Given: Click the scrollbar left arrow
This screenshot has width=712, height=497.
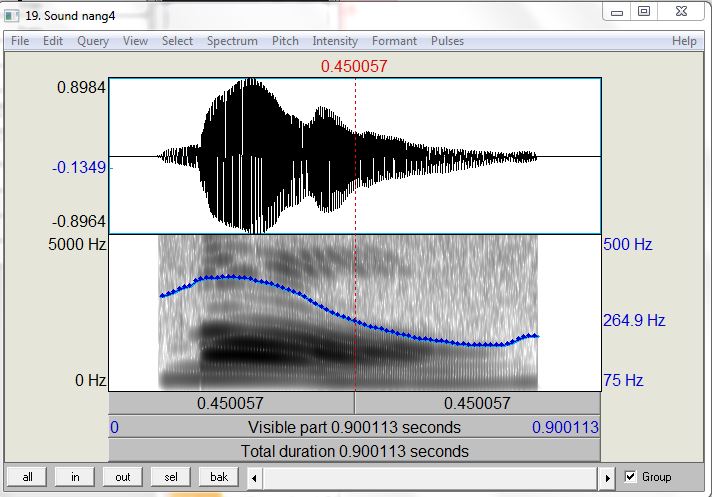Looking at the screenshot, I should (254, 478).
